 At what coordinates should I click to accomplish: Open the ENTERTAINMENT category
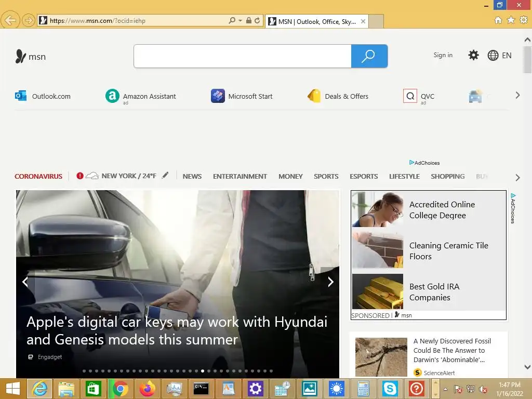[240, 177]
